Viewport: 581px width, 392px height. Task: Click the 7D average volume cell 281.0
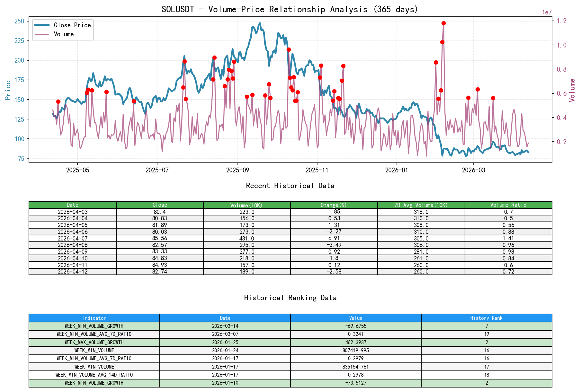421,252
